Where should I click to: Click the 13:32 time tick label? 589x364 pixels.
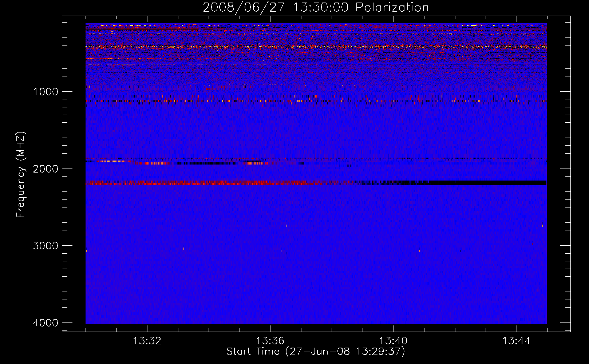click(x=147, y=341)
